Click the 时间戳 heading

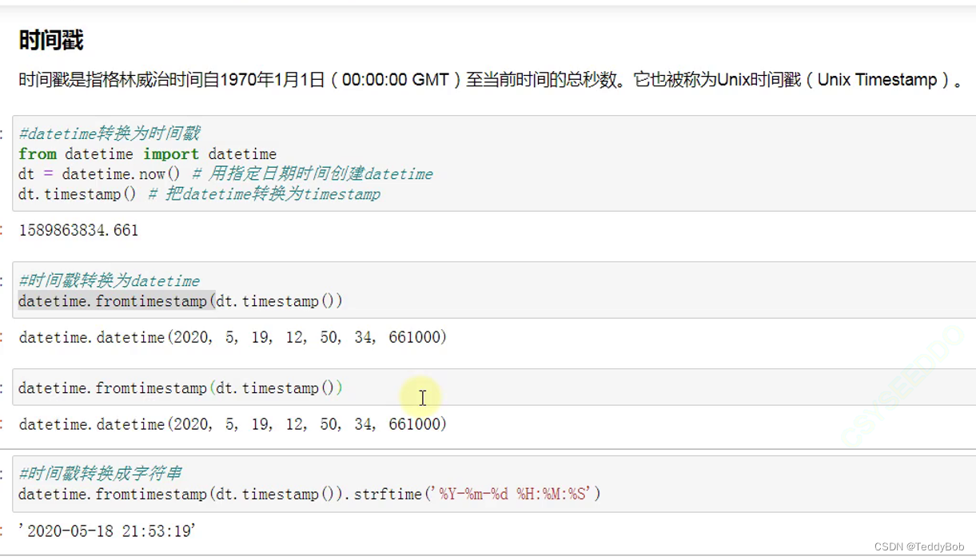pos(51,41)
